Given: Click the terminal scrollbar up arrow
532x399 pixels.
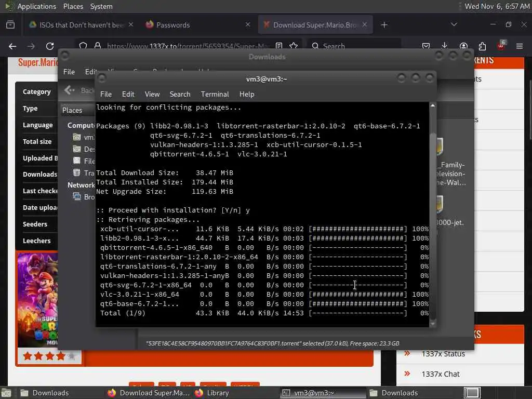Looking at the screenshot, I should coord(433,106).
